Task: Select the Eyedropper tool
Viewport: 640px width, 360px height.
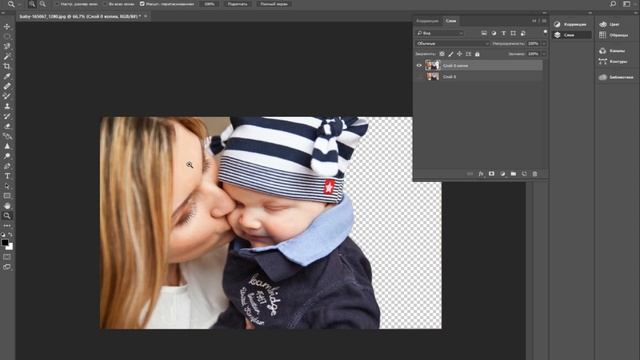Action: [7, 76]
